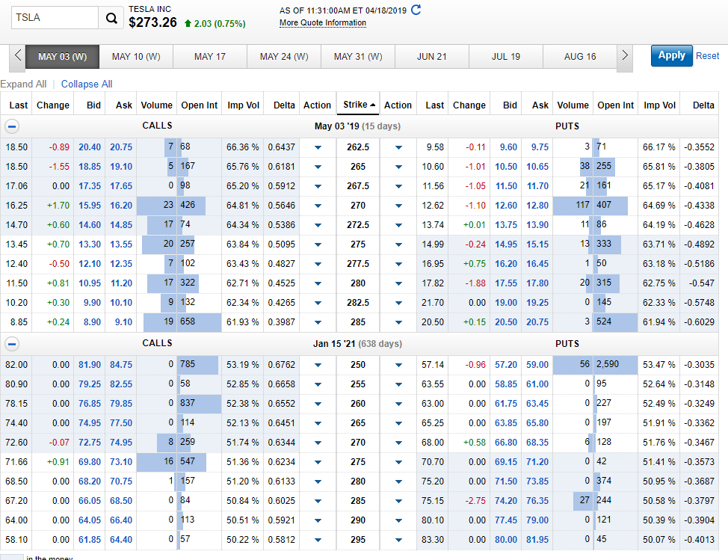Click the search magnifier icon next to TSLA
The width and height of the screenshot is (728, 560).
tap(111, 18)
